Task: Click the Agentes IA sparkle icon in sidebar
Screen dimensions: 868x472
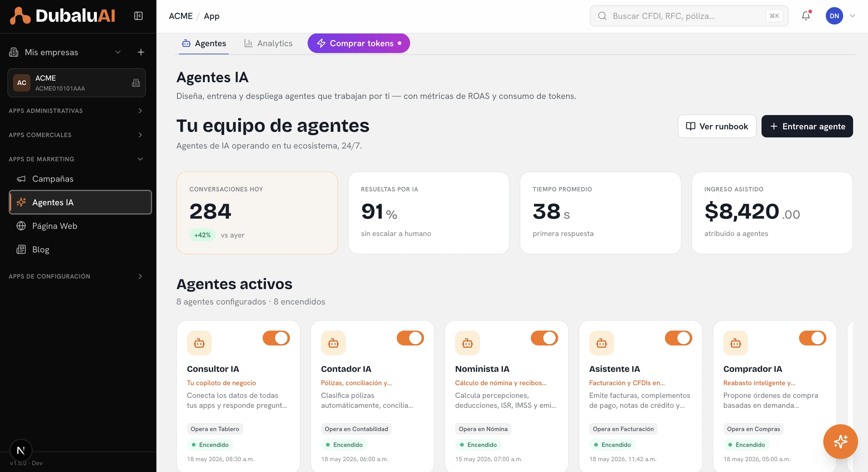Action: pyautogui.click(x=21, y=202)
